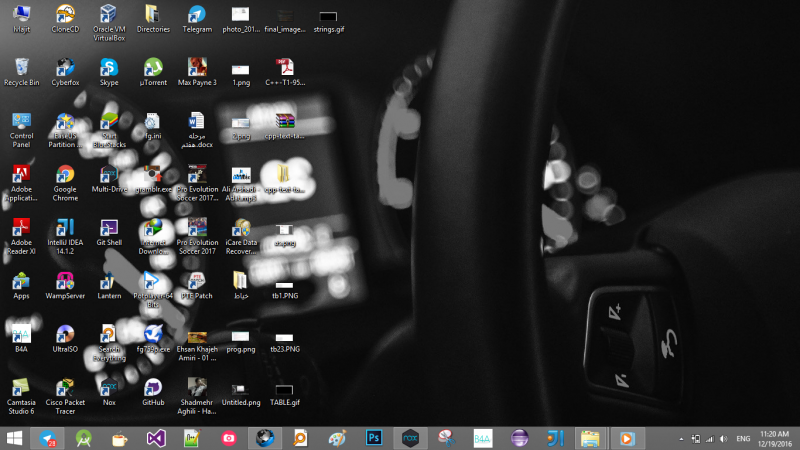The width and height of the screenshot is (800, 450).
Task: Launch Oracle VM VirtualBox shortcut
Action: tap(109, 23)
